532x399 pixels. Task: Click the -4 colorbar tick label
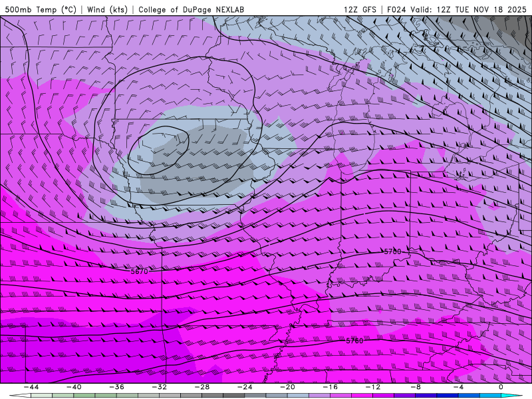coord(458,387)
